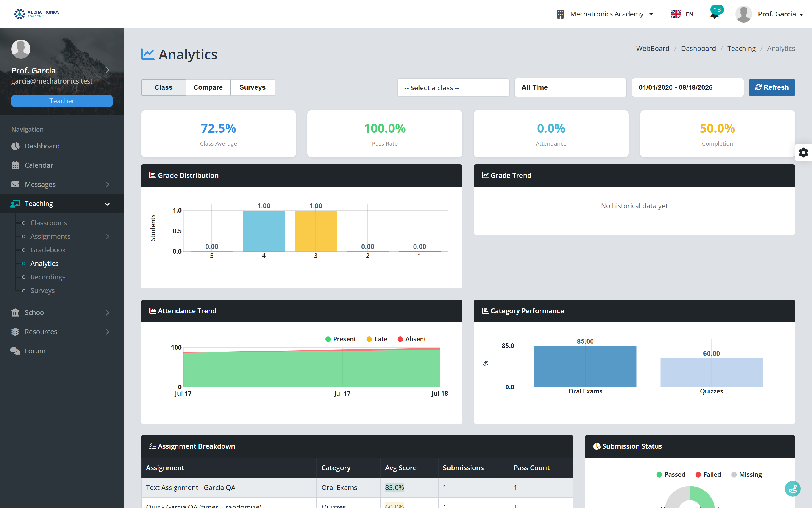Click the Forum chat bubbles icon
The width and height of the screenshot is (812, 508).
16,351
